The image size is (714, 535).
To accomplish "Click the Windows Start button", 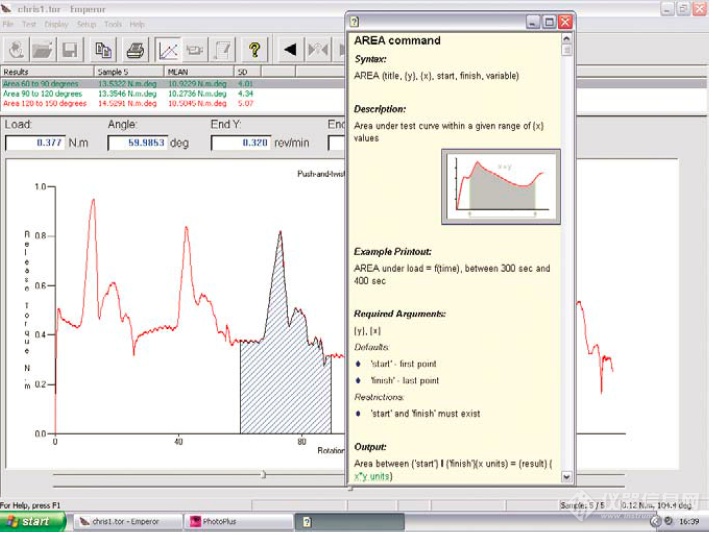I will coord(33,521).
